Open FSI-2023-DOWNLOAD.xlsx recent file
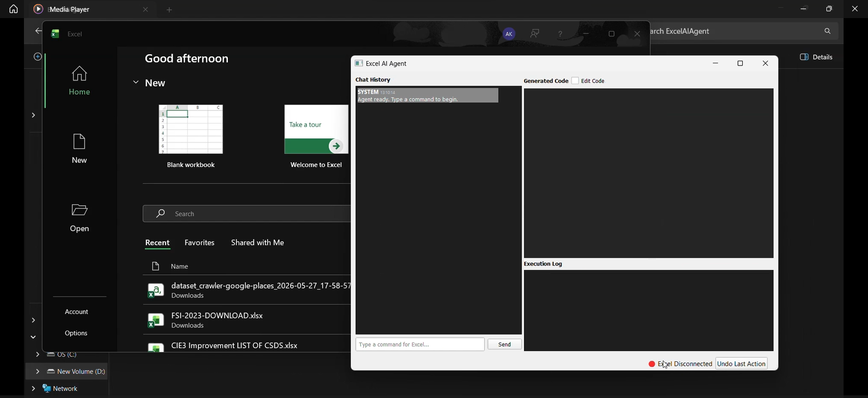Screen dimensions: 868x398 coord(247,320)
